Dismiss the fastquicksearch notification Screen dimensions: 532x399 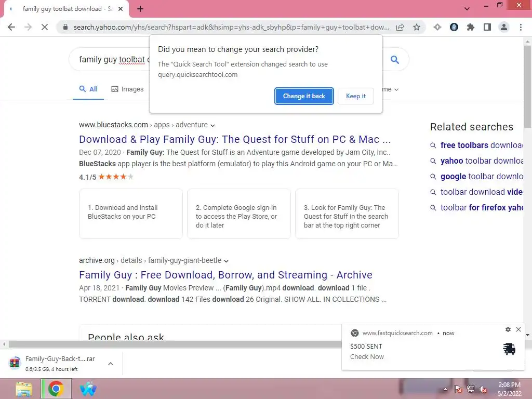pos(518,329)
